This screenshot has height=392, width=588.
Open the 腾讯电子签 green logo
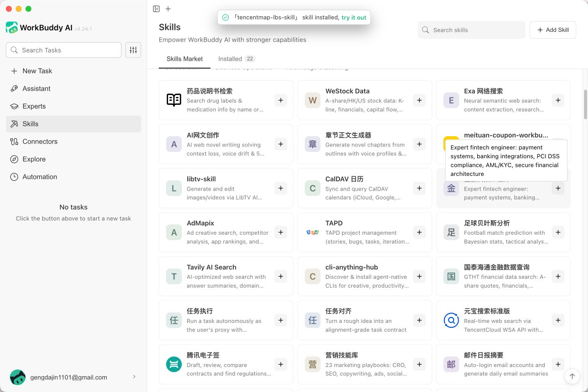tap(174, 365)
